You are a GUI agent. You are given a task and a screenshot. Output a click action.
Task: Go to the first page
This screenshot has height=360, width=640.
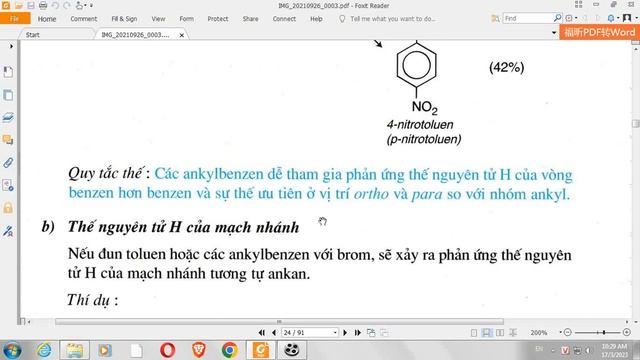[x=262, y=333]
